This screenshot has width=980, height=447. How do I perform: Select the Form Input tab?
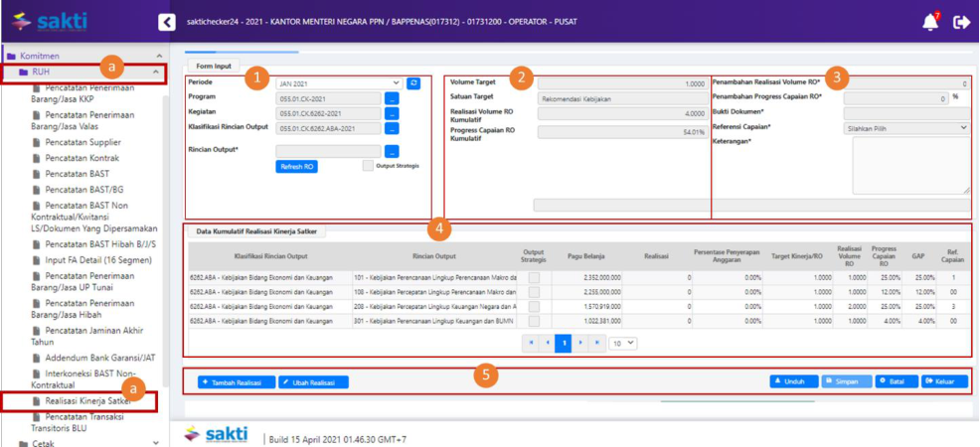coord(213,67)
